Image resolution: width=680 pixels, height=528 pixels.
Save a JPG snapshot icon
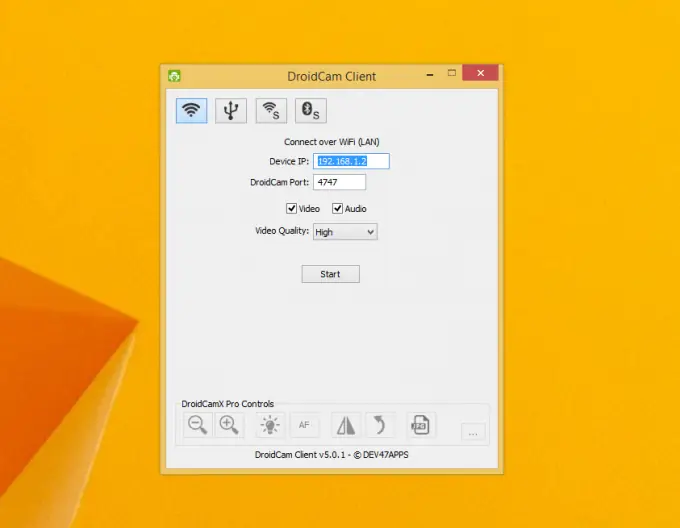(420, 425)
